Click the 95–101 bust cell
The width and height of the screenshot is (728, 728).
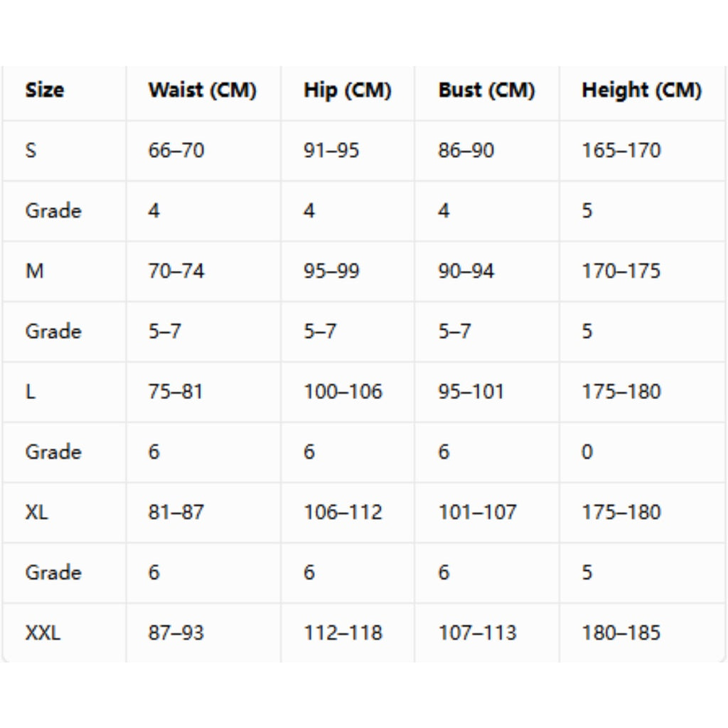tap(471, 392)
